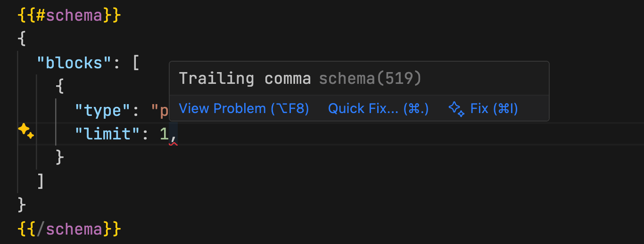Click the opening {{#schema}} tag
This screenshot has height=244, width=644.
(69, 16)
